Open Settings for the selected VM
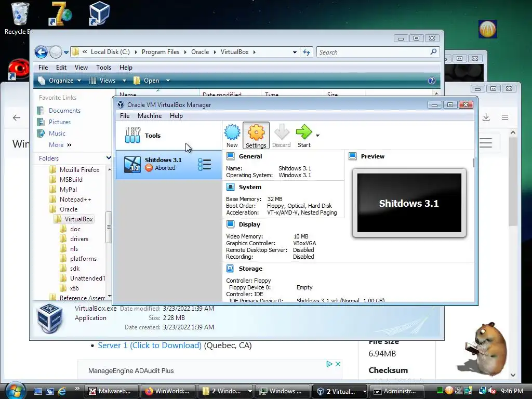The image size is (532, 399). pyautogui.click(x=256, y=136)
